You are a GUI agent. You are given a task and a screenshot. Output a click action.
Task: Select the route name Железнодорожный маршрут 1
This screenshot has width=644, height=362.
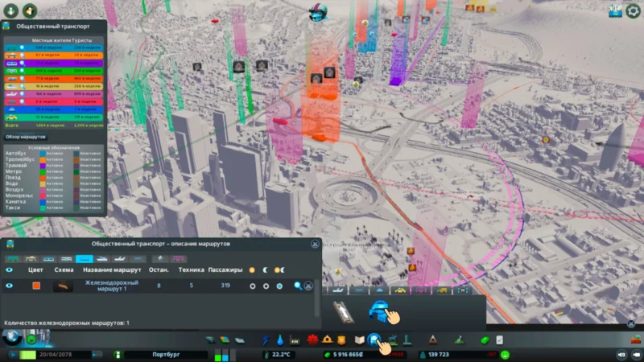pyautogui.click(x=112, y=286)
